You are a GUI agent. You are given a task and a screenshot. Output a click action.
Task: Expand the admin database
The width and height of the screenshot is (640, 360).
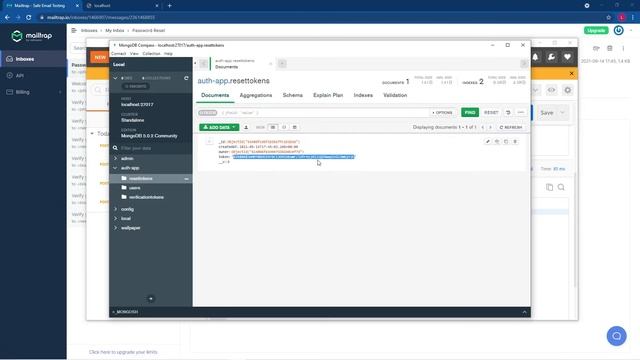pyautogui.click(x=116, y=158)
